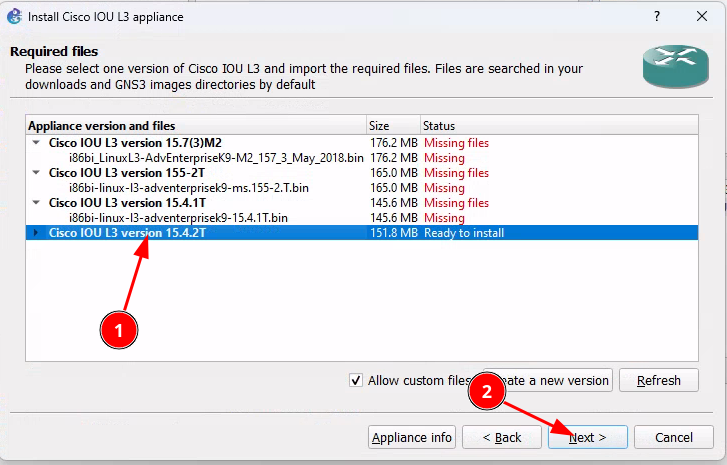This screenshot has width=727, height=465.
Task: Cancel the appliance installation
Action: (673, 437)
